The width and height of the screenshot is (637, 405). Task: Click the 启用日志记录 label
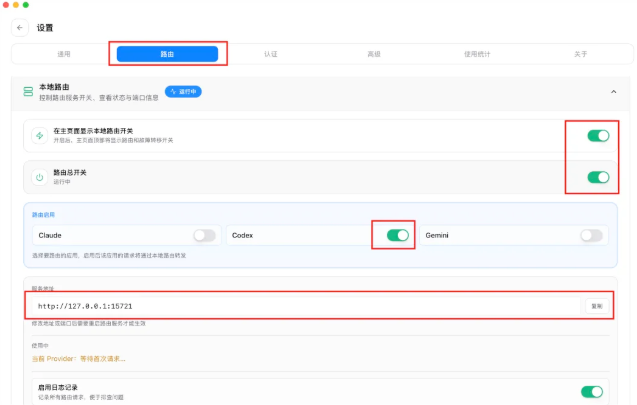point(58,388)
